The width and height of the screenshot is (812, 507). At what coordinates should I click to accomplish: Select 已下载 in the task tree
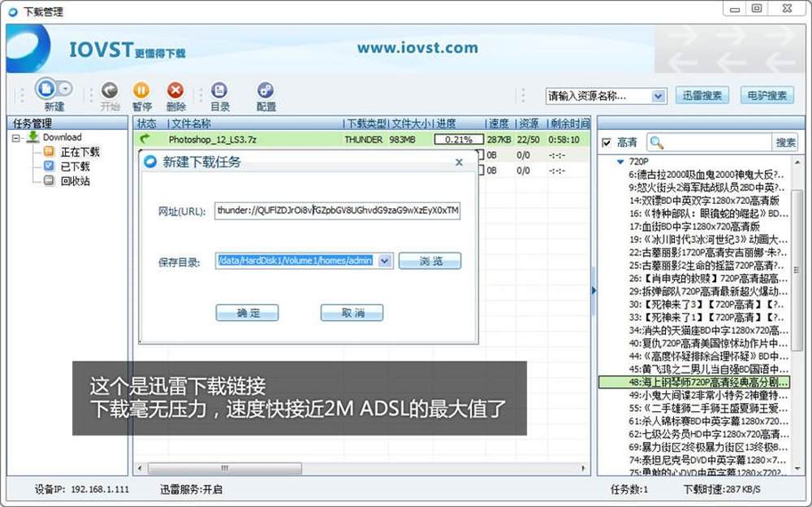pos(75,167)
